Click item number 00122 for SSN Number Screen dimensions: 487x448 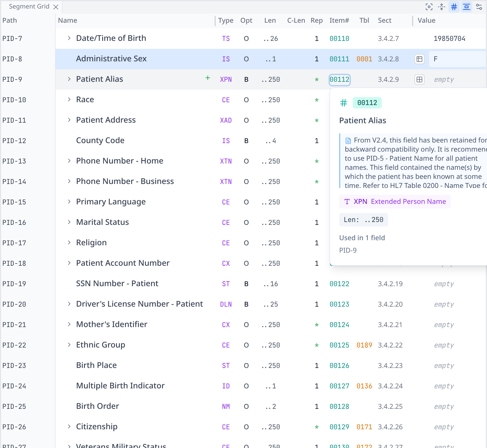click(x=339, y=284)
